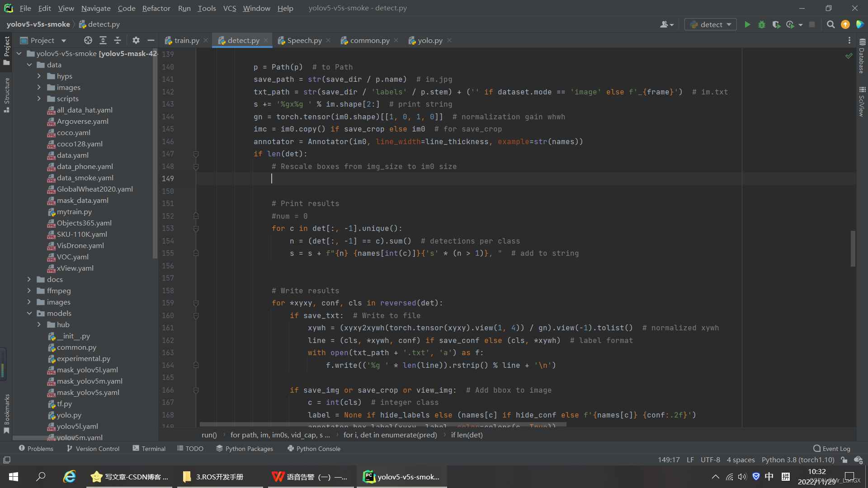Collapse all items in Project tree

point(118,40)
